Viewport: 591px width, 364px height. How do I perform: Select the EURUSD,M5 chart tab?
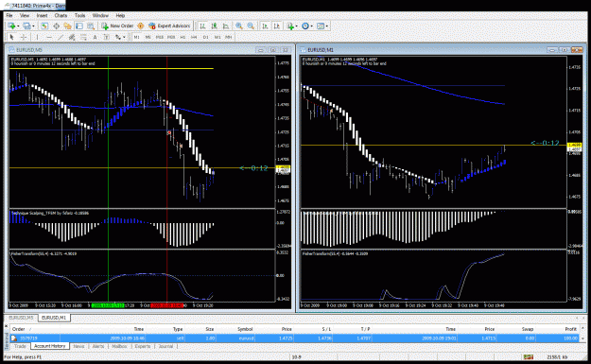tap(22, 318)
